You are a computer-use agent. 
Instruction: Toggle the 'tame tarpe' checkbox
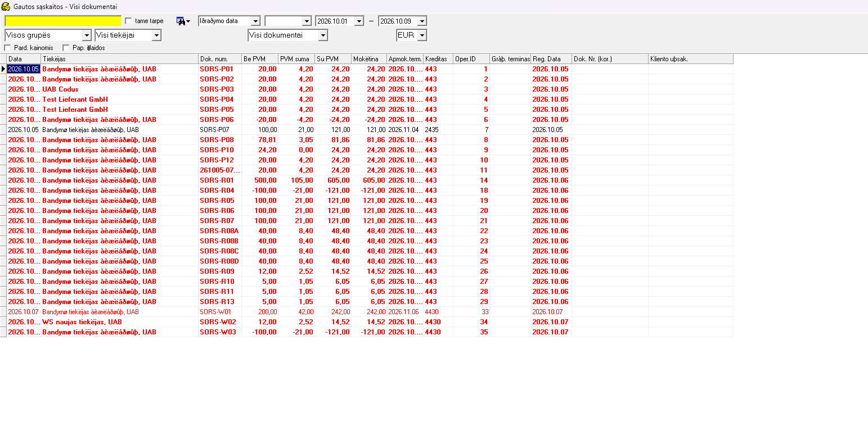tap(128, 21)
